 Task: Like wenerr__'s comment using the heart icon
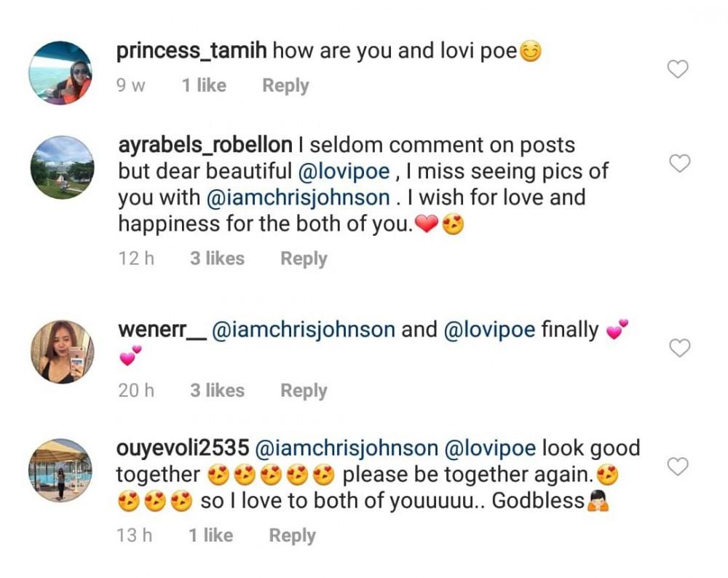click(679, 349)
